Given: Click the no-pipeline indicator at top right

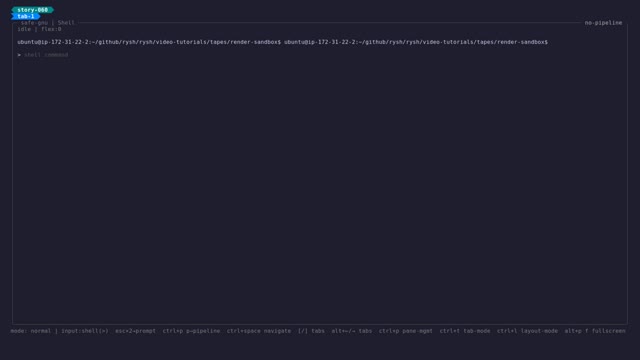Looking at the screenshot, I should [x=603, y=23].
